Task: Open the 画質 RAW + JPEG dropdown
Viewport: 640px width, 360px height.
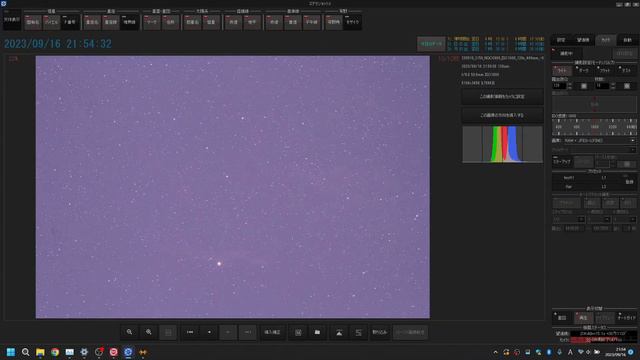Action: [599, 140]
